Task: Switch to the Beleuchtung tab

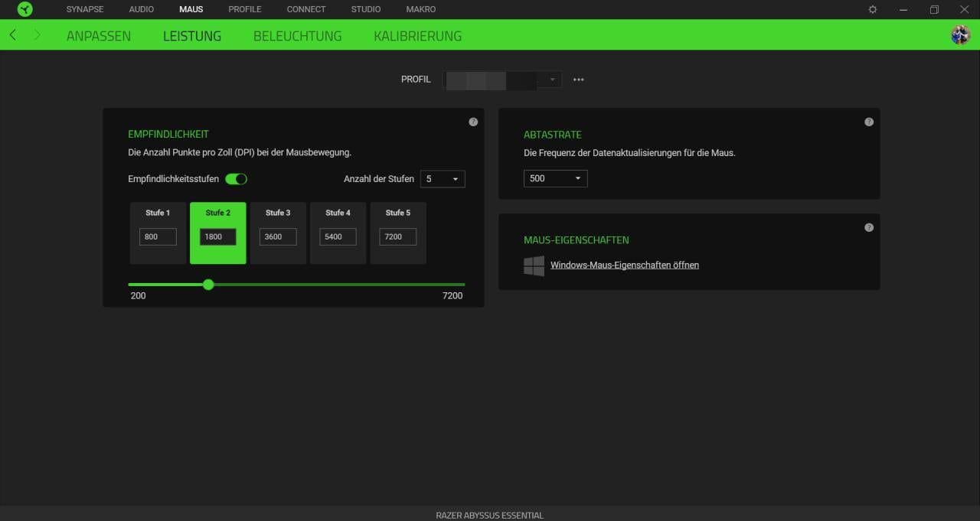Action: pyautogui.click(x=297, y=36)
